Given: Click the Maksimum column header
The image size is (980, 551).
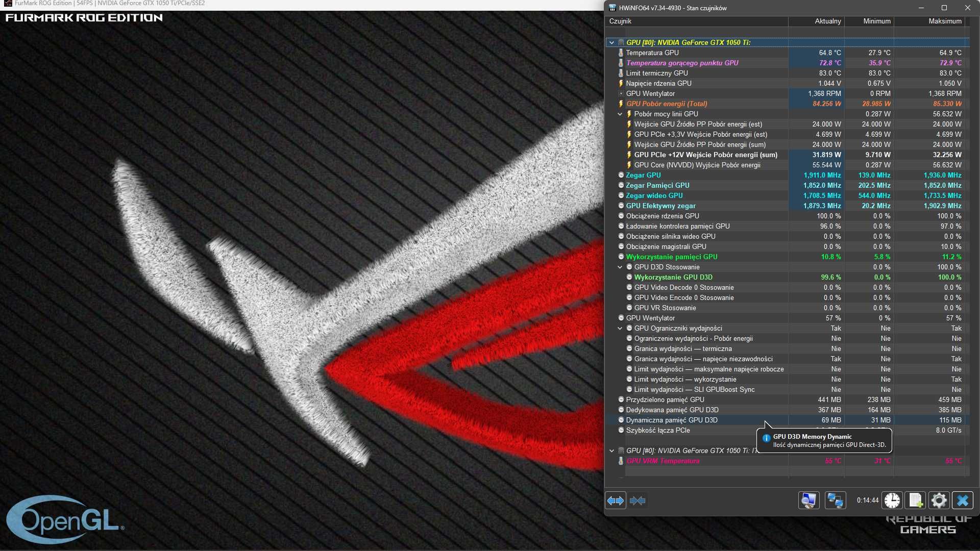Looking at the screenshot, I should click(x=929, y=21).
